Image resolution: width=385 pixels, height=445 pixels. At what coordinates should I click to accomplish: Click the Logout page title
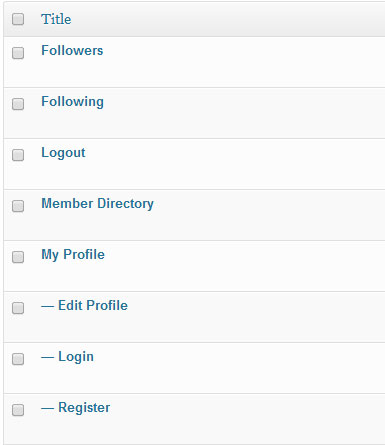point(63,153)
